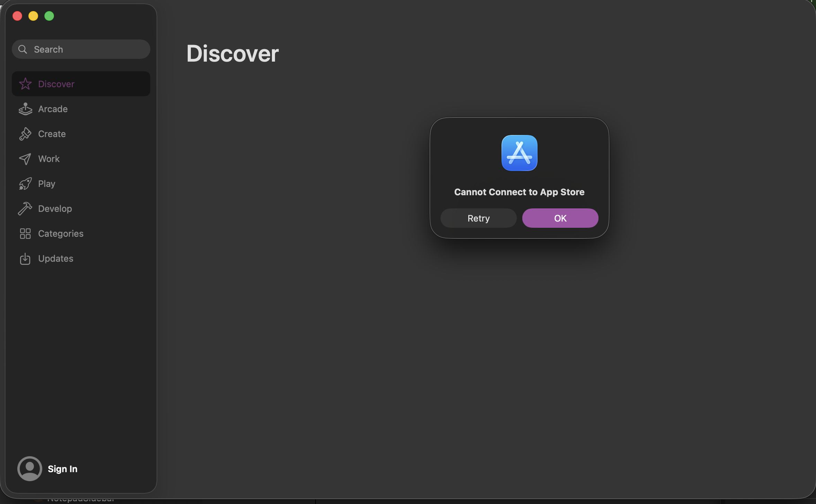Click the Play rocket icon

25,184
